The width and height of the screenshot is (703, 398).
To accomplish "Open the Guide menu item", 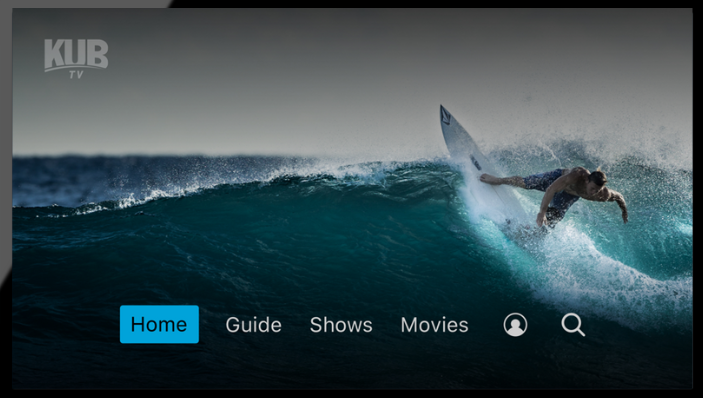I will [253, 325].
